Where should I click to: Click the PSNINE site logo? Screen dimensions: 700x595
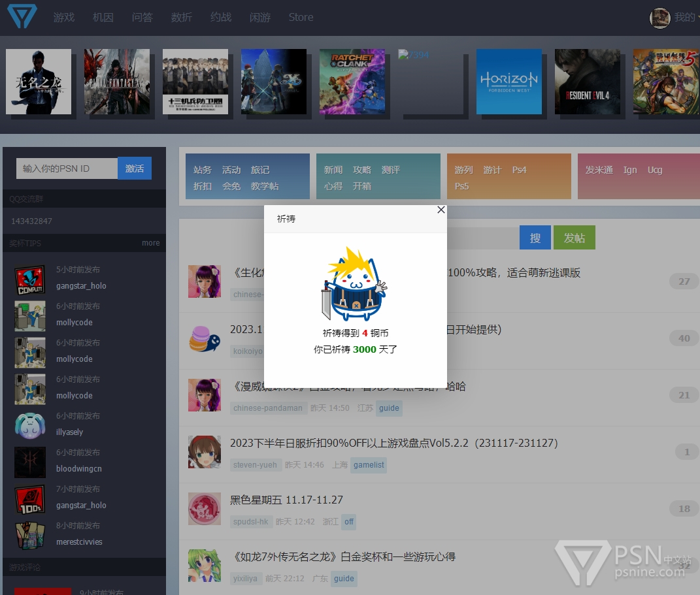22,16
